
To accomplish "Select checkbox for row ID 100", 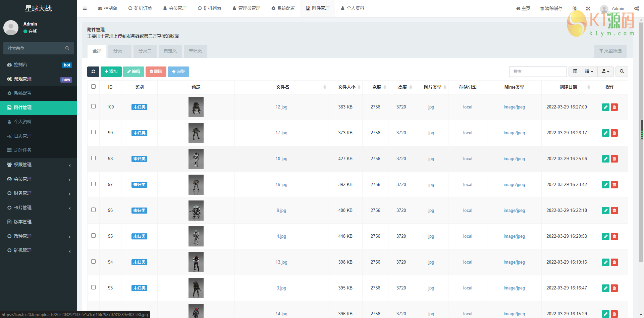I will point(94,106).
